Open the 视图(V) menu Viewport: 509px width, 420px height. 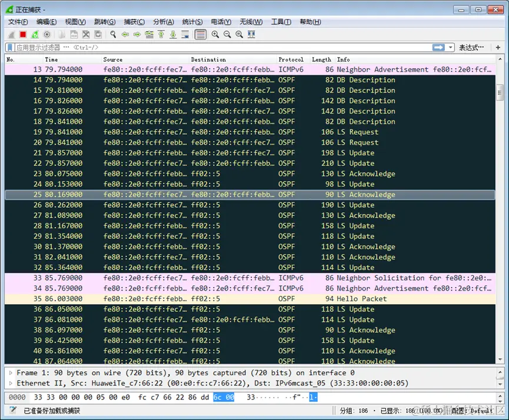[75, 22]
